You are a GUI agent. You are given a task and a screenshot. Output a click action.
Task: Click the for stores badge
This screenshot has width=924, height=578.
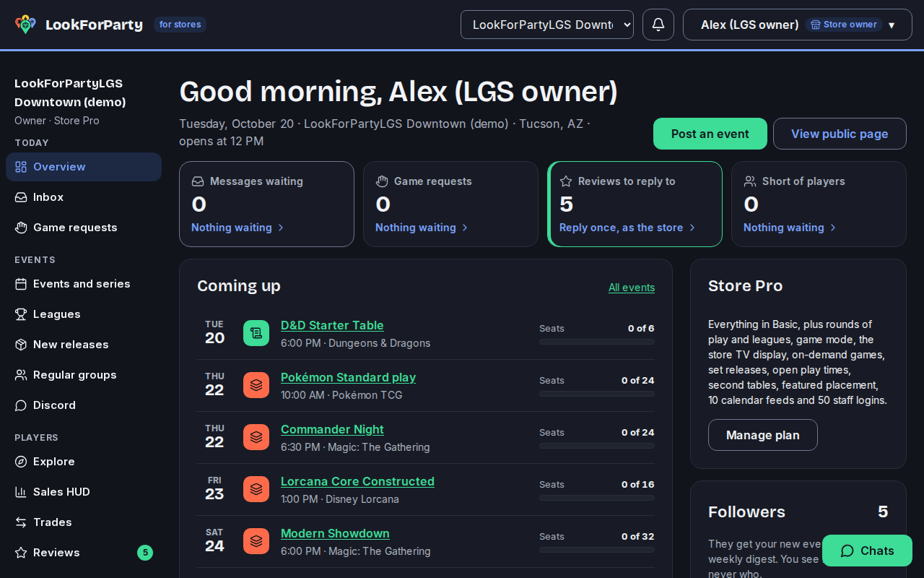(x=180, y=25)
